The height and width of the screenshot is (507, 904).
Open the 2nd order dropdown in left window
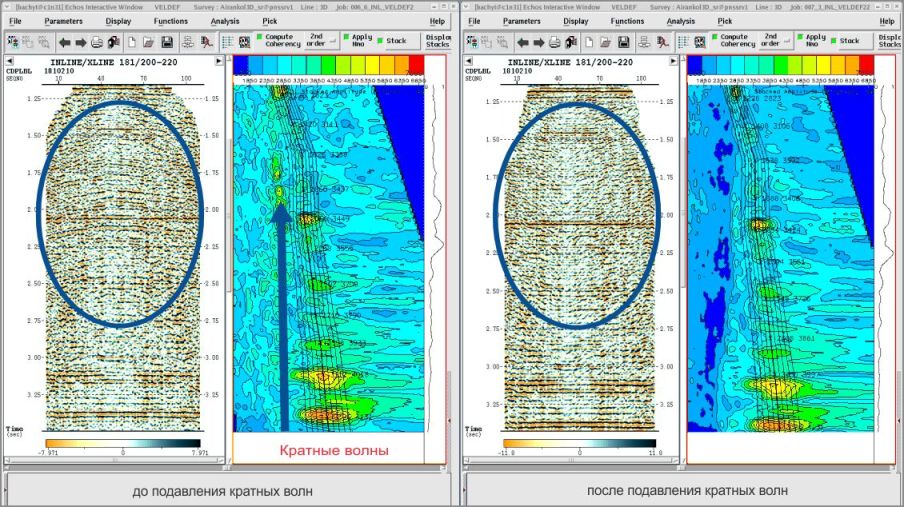tap(315, 41)
